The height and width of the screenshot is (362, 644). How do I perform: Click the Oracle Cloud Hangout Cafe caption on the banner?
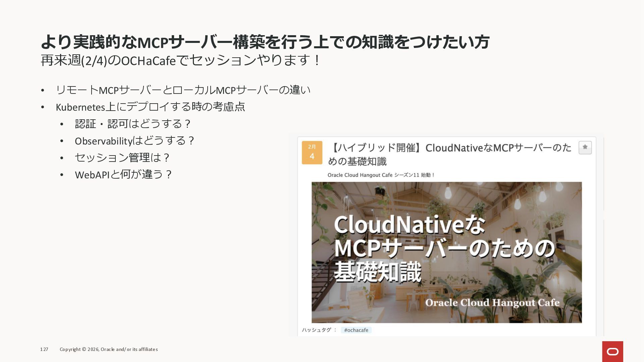click(x=492, y=303)
